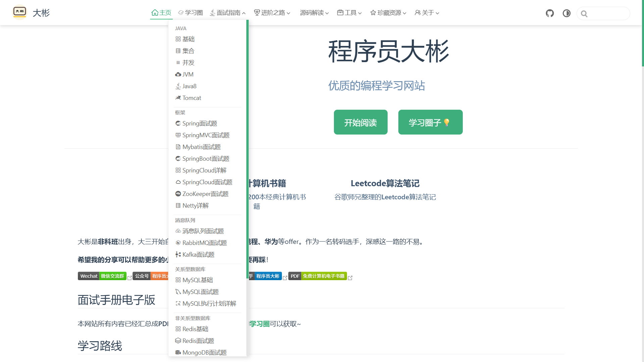Open the GitHub repository icon
644x362 pixels.
[x=549, y=13]
